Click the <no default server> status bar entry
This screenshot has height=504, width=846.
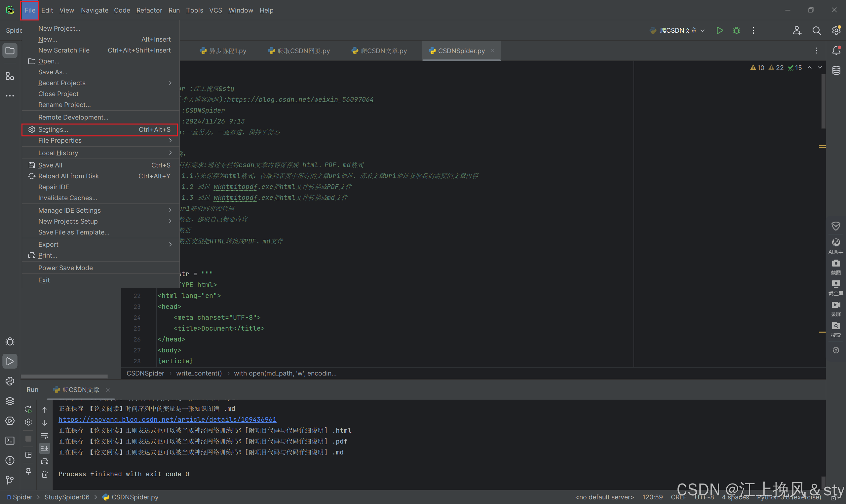(604, 497)
